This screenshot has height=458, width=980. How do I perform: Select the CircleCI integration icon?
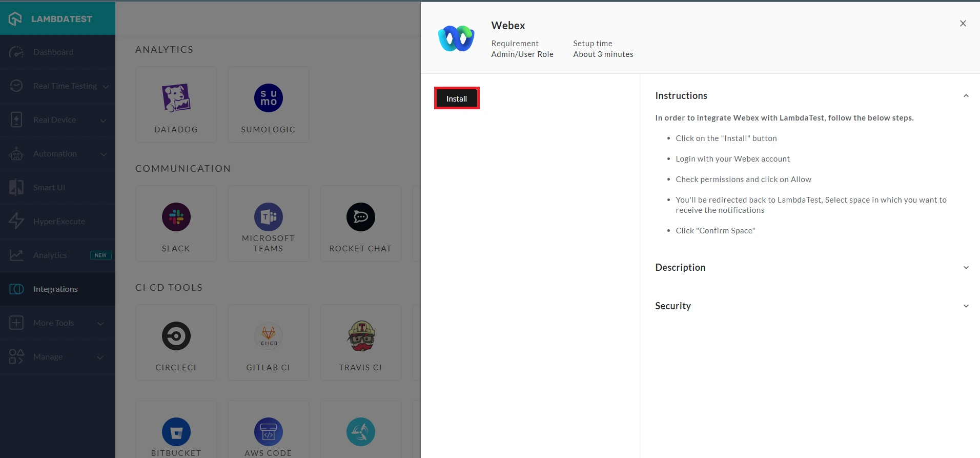[x=176, y=336]
